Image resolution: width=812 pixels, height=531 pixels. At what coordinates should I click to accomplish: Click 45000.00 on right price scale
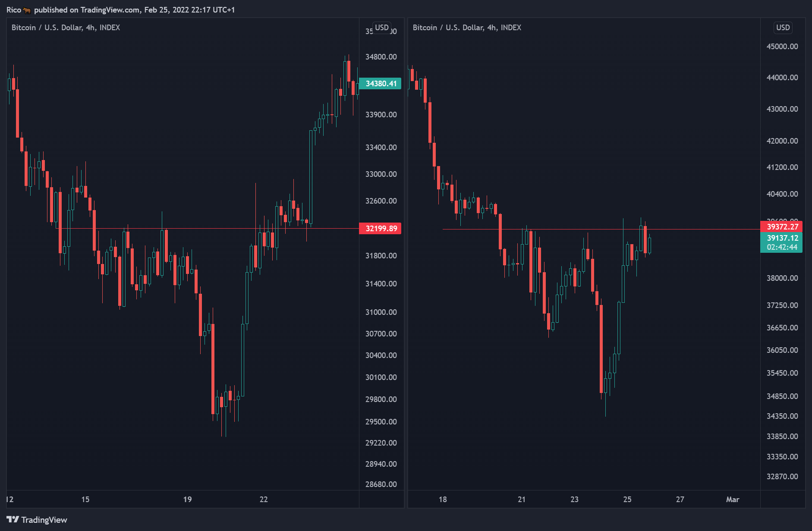click(x=782, y=47)
